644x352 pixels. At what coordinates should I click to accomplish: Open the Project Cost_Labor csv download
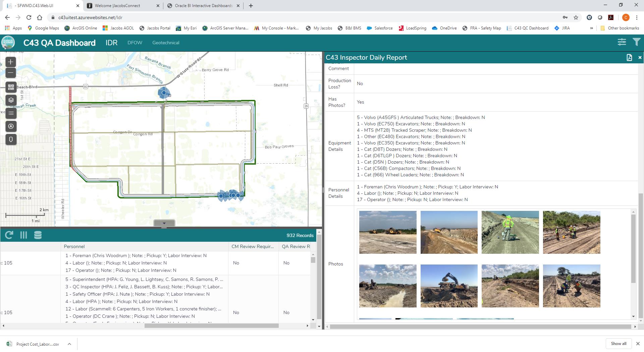[33, 344]
